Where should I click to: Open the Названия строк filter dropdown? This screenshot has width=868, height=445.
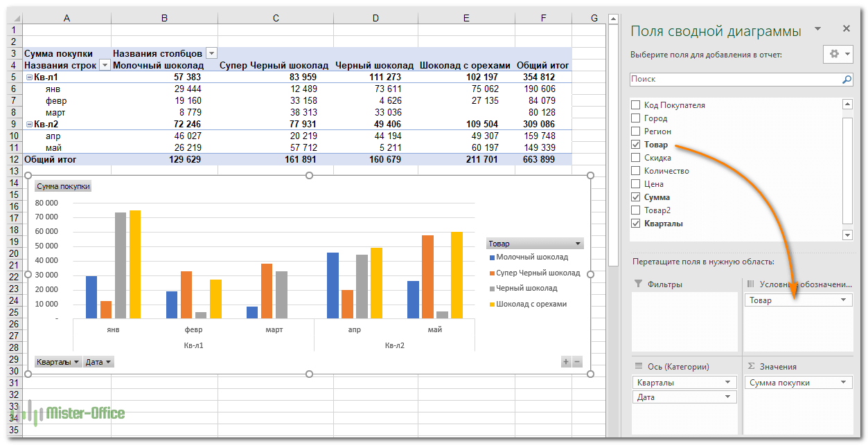pos(105,65)
